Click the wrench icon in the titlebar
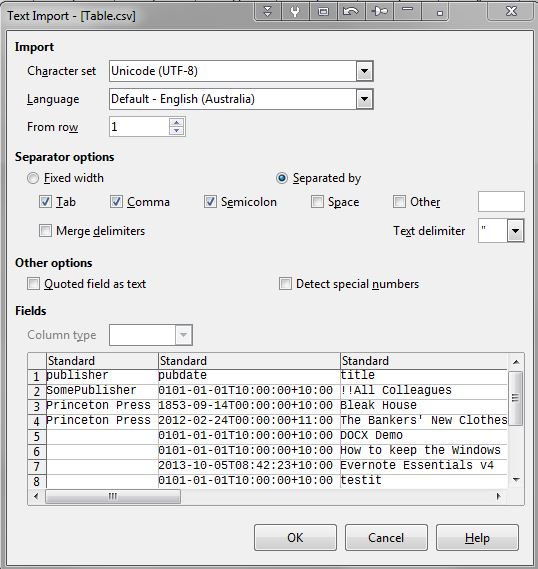Screen dimensions: 538x569 pyautogui.click(x=295, y=12)
